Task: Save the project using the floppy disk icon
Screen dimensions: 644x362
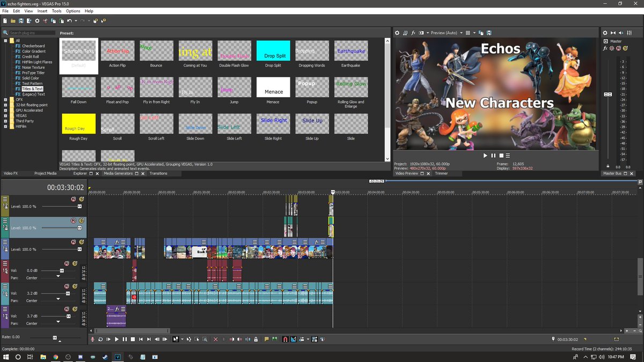Action: pyautogui.click(x=21, y=21)
